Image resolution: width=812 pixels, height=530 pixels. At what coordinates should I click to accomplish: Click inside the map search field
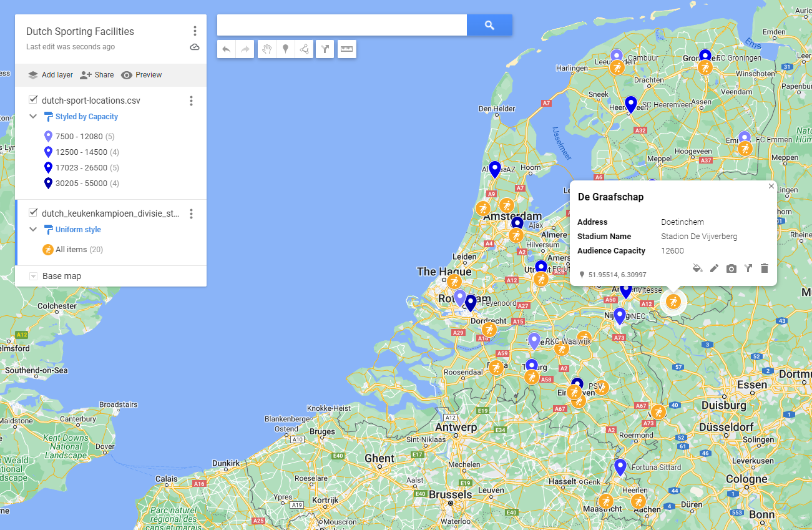(342, 25)
